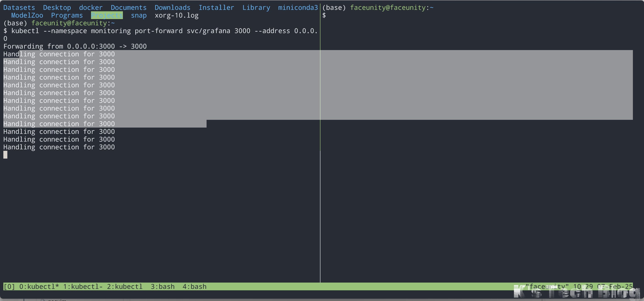Focus the right pane shell prompt
The width and height of the screenshot is (644, 301).
(324, 15)
